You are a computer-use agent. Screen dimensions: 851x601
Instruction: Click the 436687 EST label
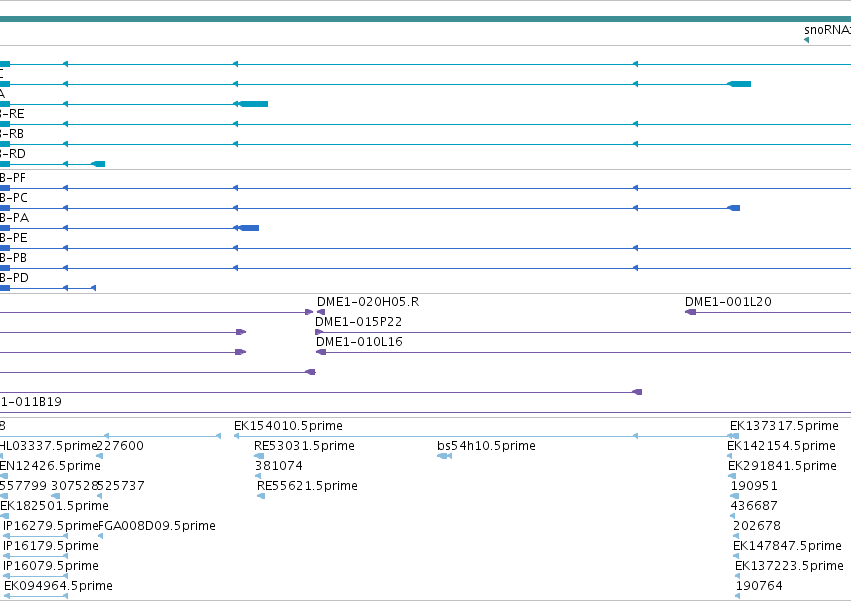tap(754, 506)
